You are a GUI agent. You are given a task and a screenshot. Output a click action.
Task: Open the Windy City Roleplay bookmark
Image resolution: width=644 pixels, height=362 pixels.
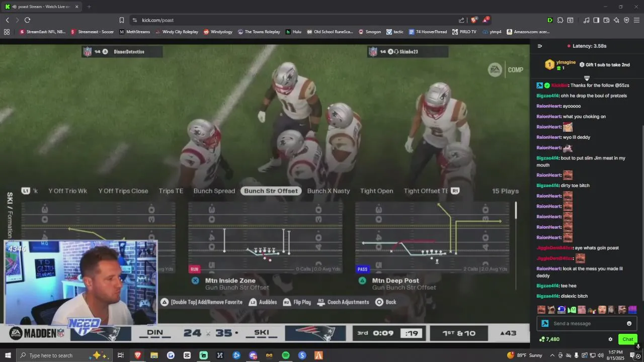177,32
